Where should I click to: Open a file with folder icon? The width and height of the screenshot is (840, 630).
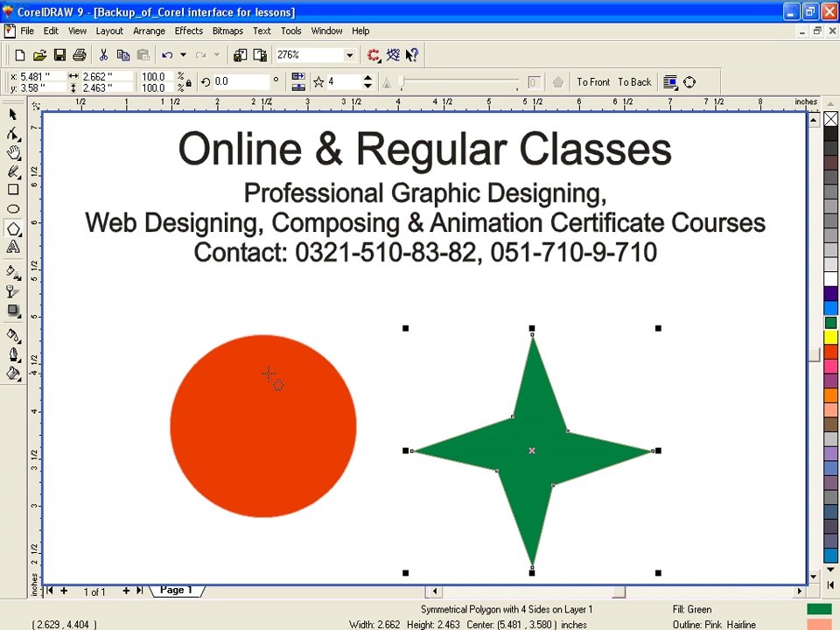(39, 54)
